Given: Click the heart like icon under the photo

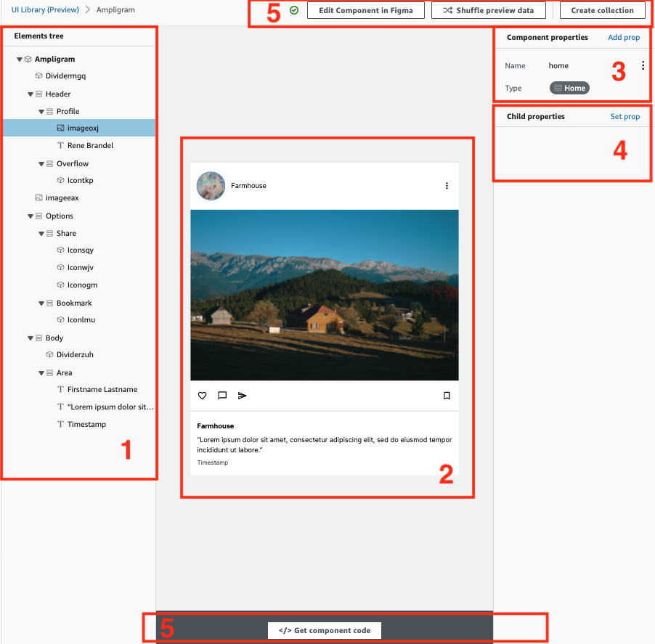Looking at the screenshot, I should pyautogui.click(x=202, y=396).
